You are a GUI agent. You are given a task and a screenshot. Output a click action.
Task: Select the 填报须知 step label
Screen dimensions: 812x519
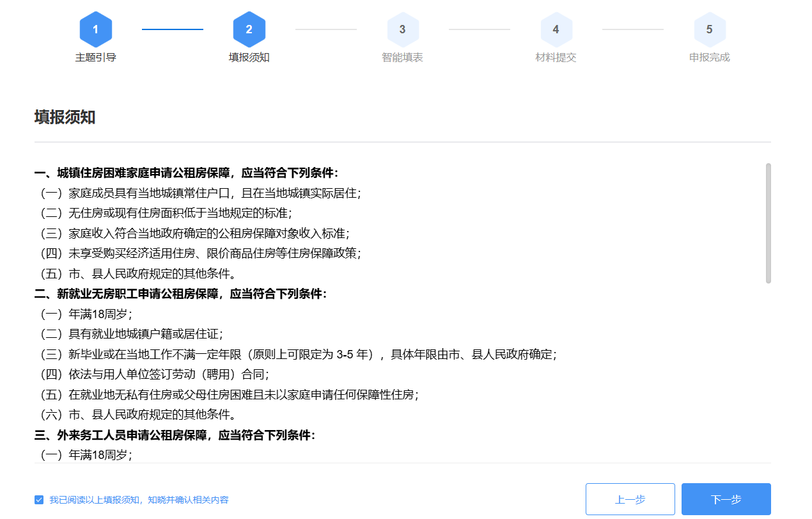(249, 58)
